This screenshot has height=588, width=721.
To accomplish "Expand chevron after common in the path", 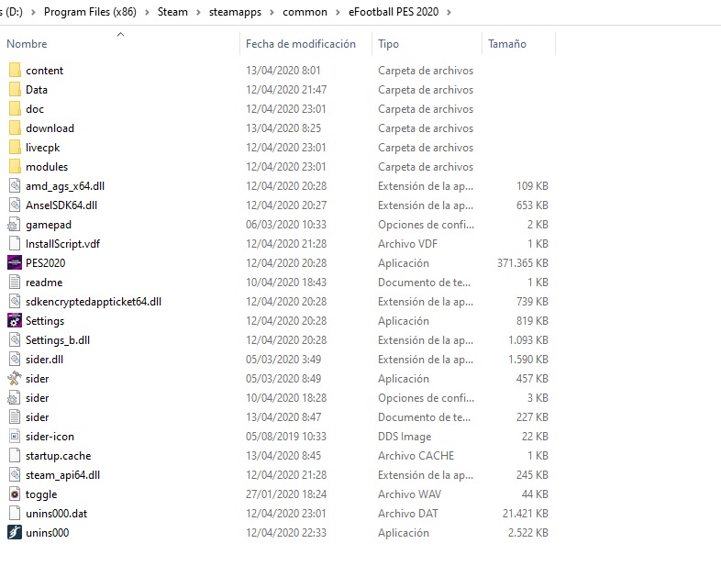I will click(x=338, y=13).
